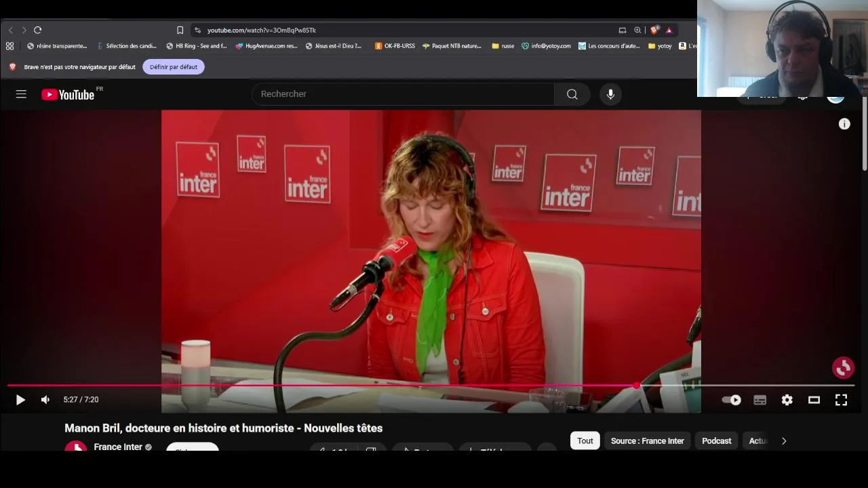The height and width of the screenshot is (488, 868).
Task: Open the 'Les concours d'aute...' bookmark
Action: point(609,46)
